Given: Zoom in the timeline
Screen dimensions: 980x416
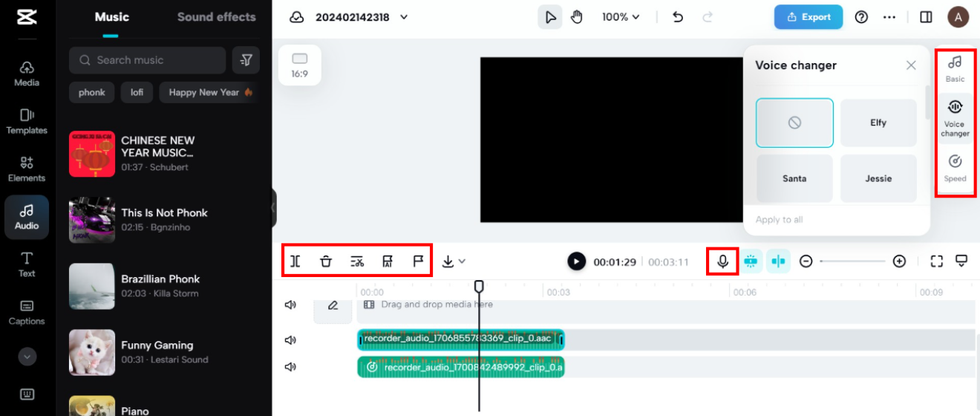Looking at the screenshot, I should pyautogui.click(x=899, y=261).
